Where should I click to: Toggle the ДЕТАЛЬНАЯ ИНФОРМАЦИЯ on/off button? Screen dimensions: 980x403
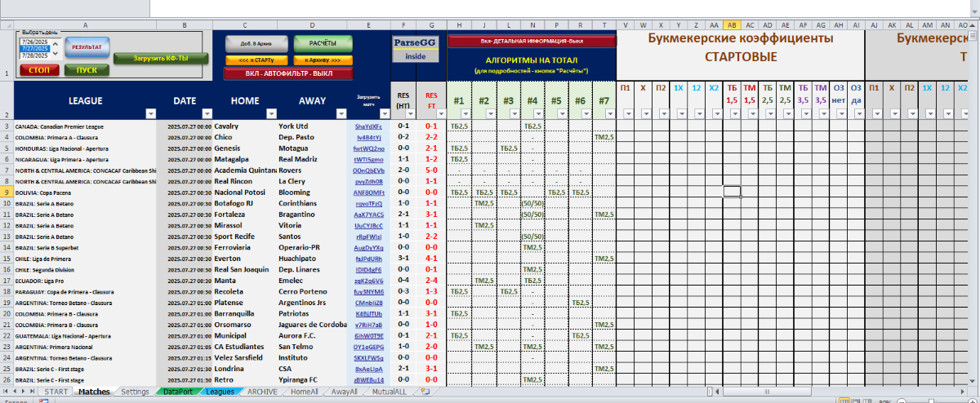(532, 41)
